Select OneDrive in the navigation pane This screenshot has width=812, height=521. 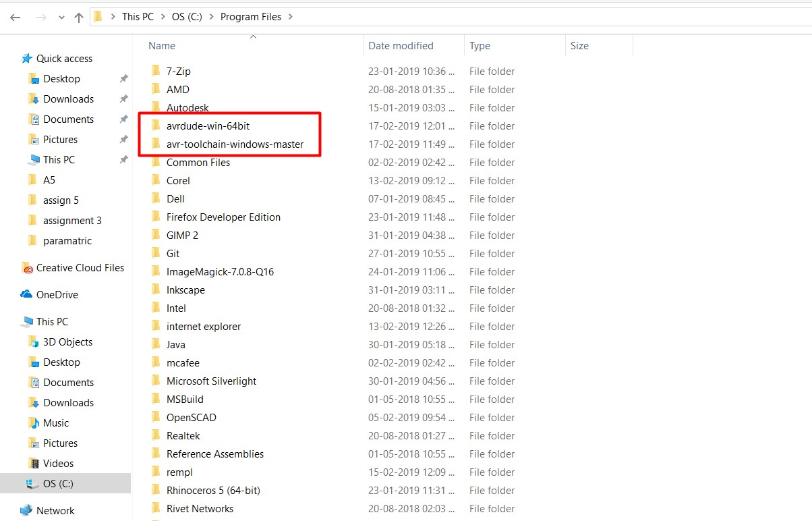click(57, 295)
